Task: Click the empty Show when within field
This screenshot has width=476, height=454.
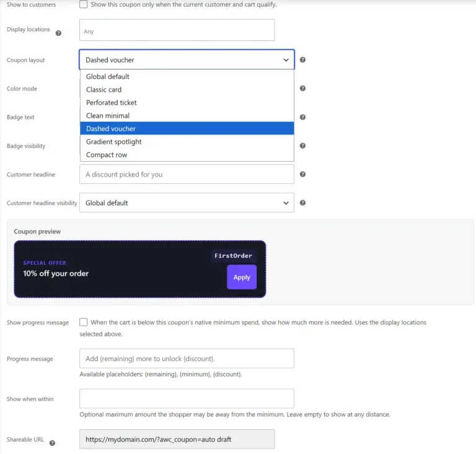Action: click(x=187, y=398)
